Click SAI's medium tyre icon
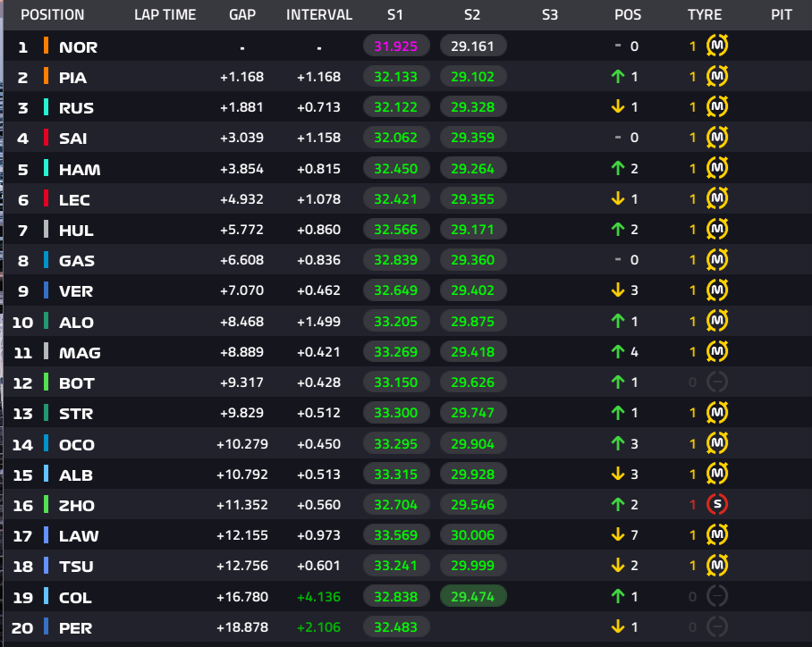The width and height of the screenshot is (812, 647). point(717,137)
